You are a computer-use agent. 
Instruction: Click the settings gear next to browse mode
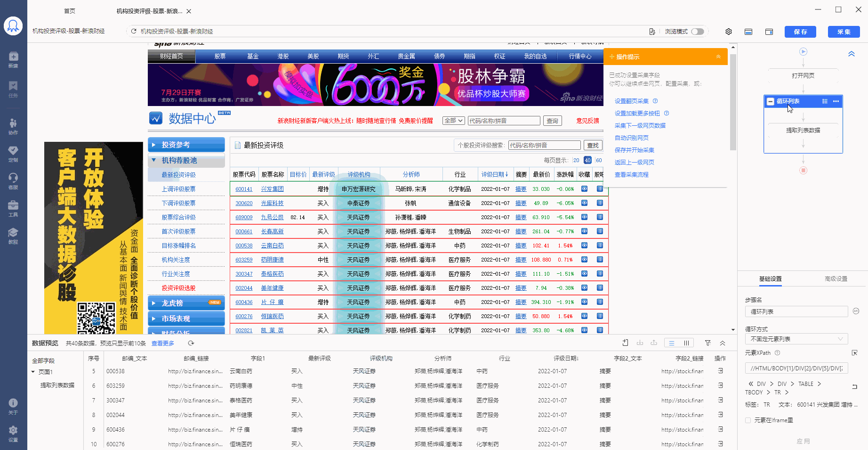[729, 32]
